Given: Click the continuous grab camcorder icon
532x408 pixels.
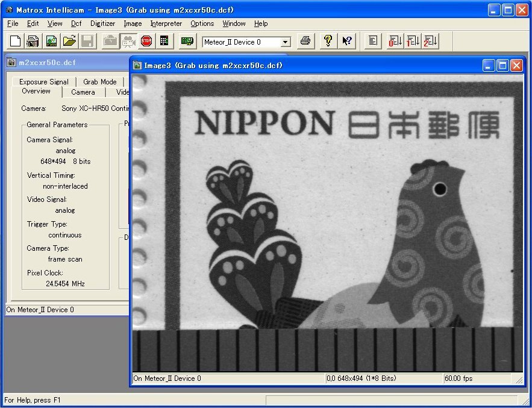Looking at the screenshot, I should click(128, 42).
